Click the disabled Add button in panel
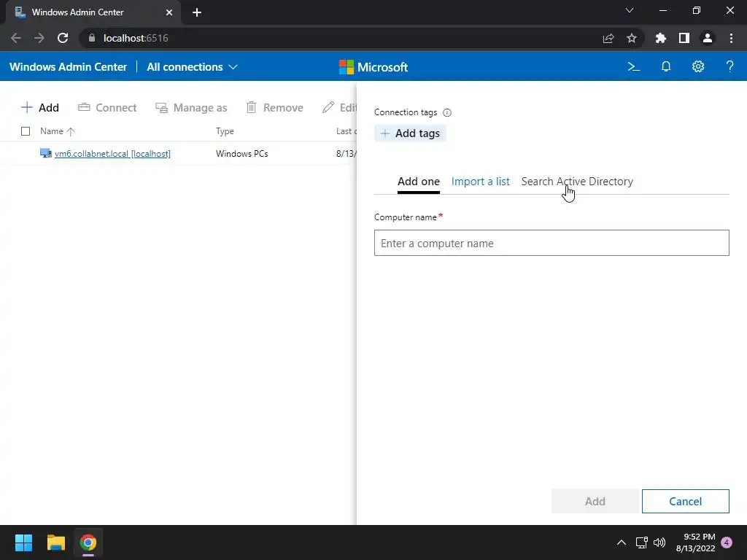The width and height of the screenshot is (747, 560). (595, 502)
